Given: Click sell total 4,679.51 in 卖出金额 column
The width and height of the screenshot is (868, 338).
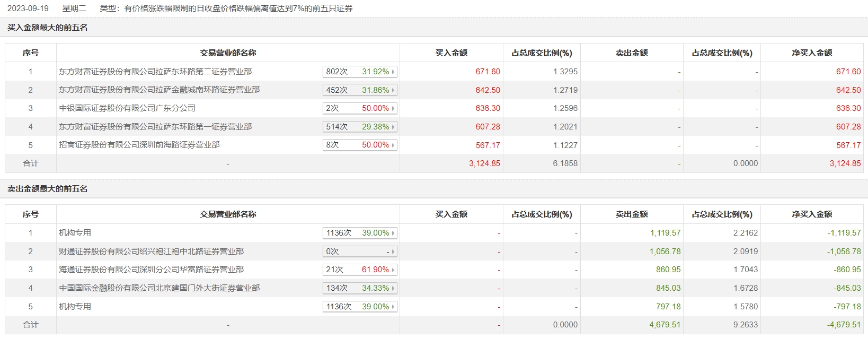Looking at the screenshot, I should (665, 325).
